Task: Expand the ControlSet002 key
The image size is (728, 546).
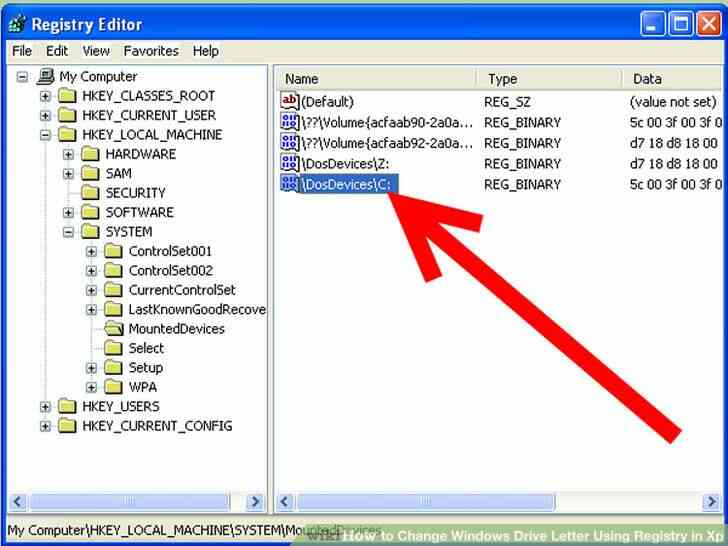Action: [91, 271]
